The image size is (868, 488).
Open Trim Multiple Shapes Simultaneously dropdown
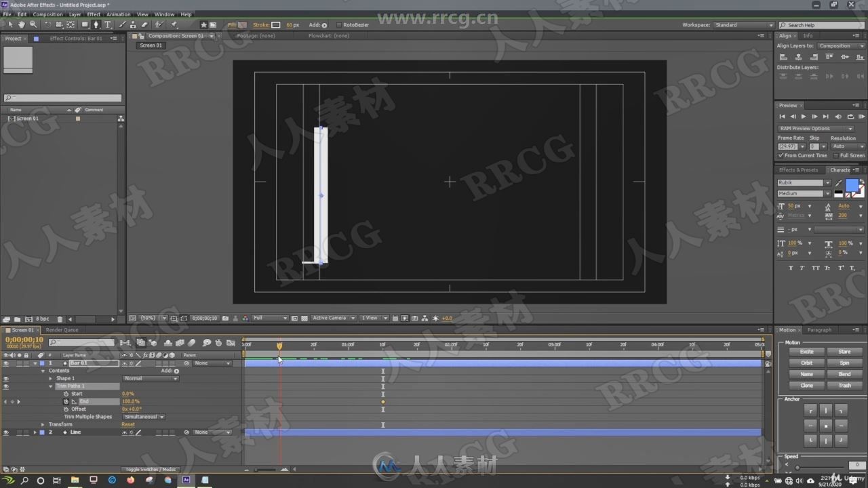[x=144, y=417]
